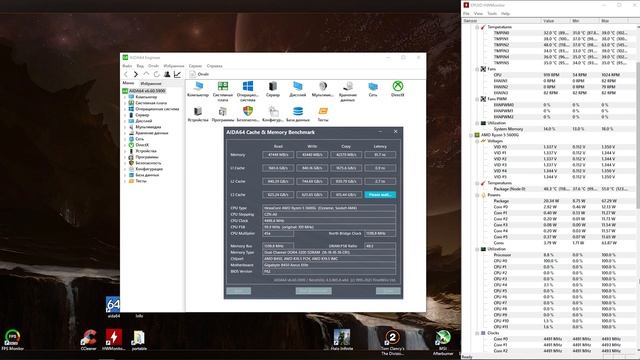640x360 pixels.
Task: Open the Системная плата large icon
Action: click(x=223, y=91)
